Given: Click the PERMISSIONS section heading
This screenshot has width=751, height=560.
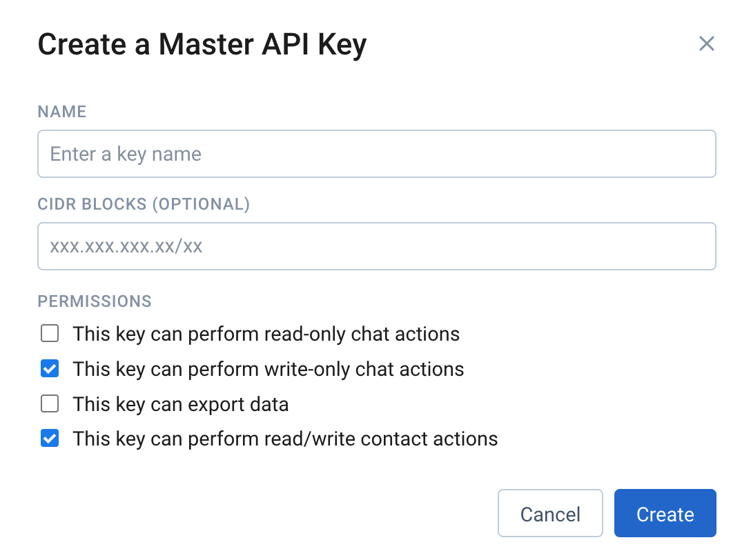Looking at the screenshot, I should pos(95,301).
